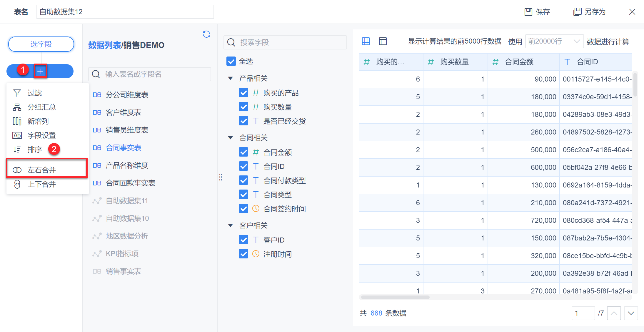Choose 分组汇总 in the menu
The width and height of the screenshot is (644, 332).
(41, 107)
